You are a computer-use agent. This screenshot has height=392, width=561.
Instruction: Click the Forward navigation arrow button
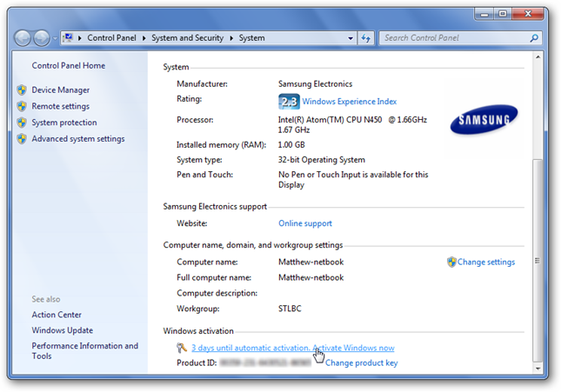point(42,38)
